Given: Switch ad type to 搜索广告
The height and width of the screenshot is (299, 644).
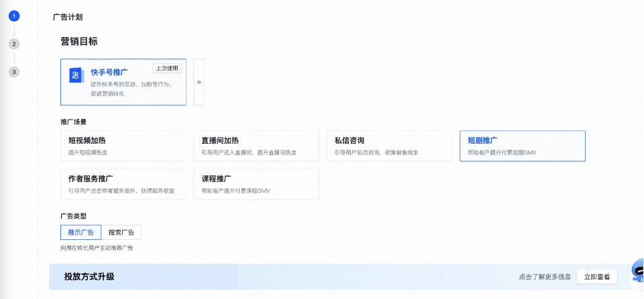Looking at the screenshot, I should (x=121, y=232).
